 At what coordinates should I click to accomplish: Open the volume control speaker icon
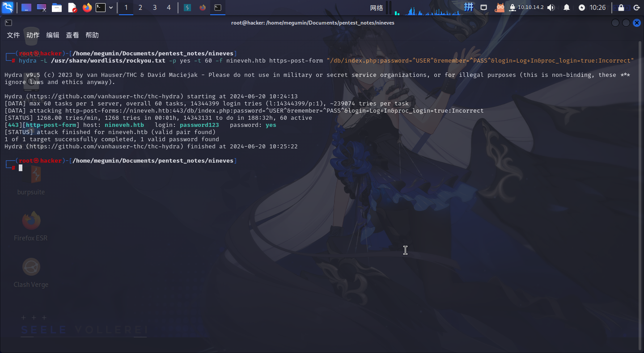point(551,8)
